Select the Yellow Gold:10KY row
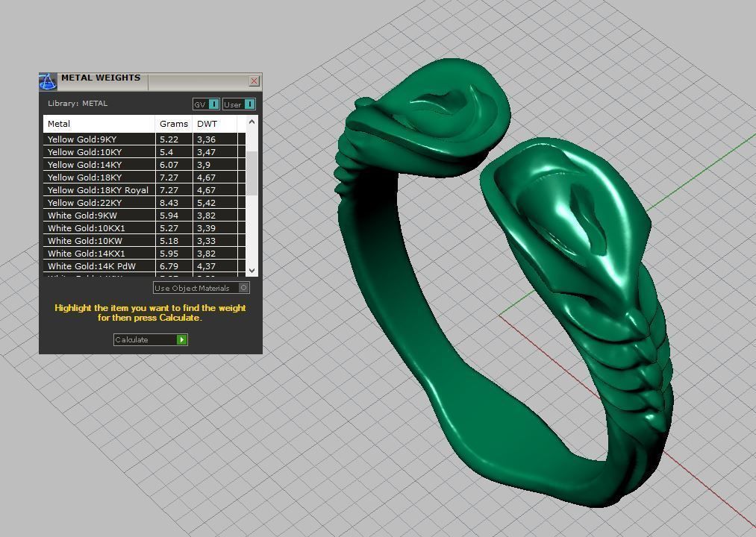The height and width of the screenshot is (537, 756). pyautogui.click(x=144, y=152)
